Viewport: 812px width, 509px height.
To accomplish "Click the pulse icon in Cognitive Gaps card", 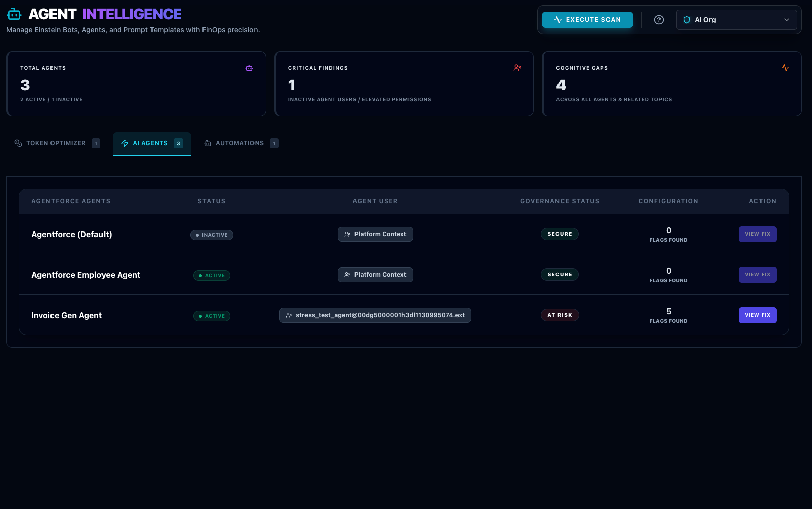I will [785, 68].
